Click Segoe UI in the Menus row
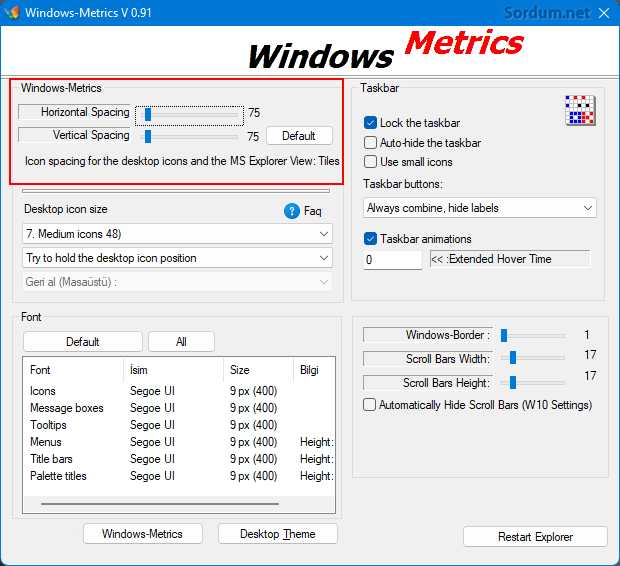Image resolution: width=620 pixels, height=566 pixels. pos(152,442)
